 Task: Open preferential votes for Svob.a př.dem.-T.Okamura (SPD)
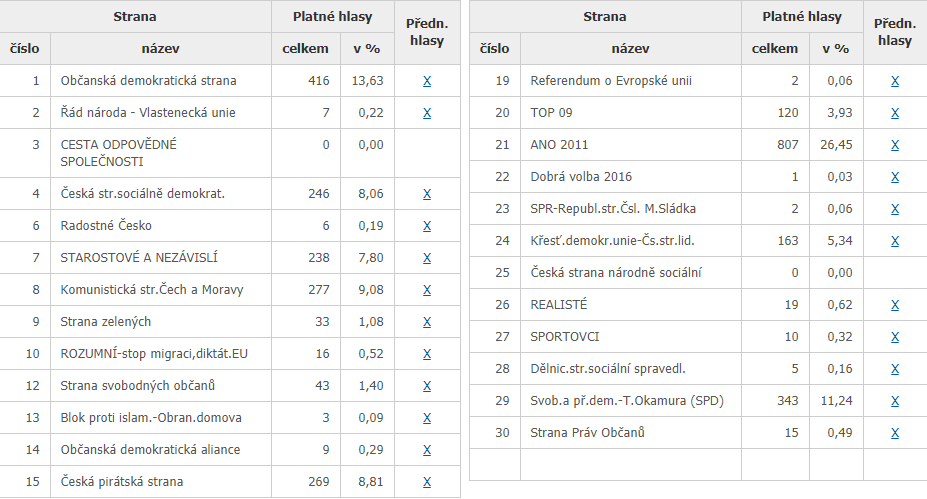click(x=895, y=401)
